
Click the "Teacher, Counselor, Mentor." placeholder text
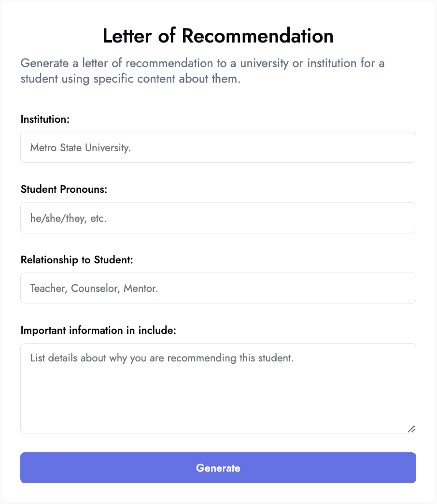94,288
